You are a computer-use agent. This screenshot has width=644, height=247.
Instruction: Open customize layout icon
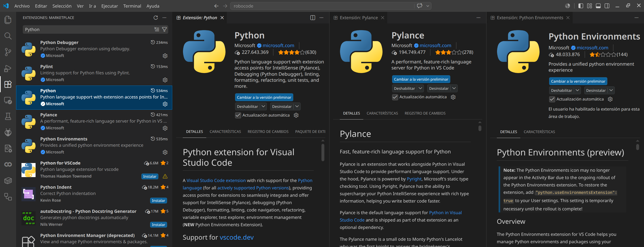pos(589,6)
